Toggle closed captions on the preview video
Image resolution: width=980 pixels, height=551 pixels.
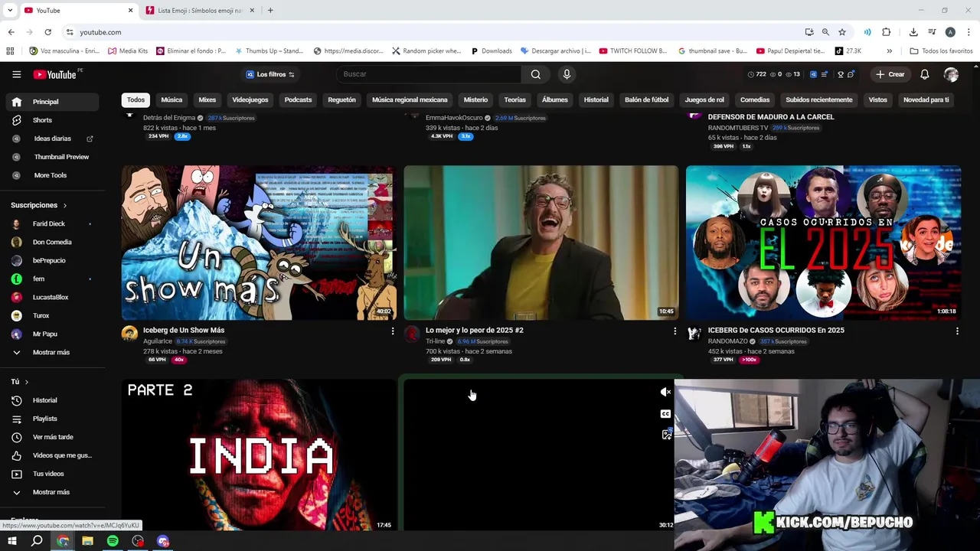(665, 413)
